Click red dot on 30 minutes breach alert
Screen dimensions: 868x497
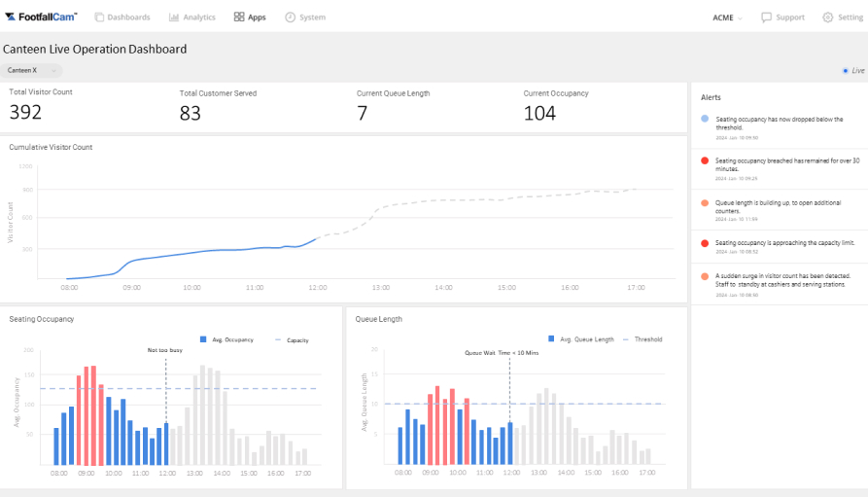[705, 160]
